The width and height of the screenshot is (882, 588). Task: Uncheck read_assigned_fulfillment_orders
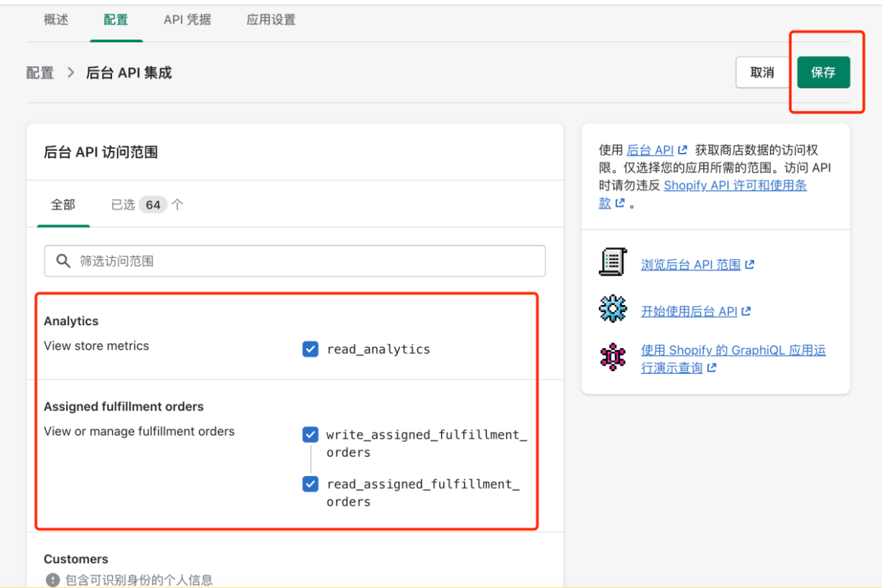click(x=310, y=484)
